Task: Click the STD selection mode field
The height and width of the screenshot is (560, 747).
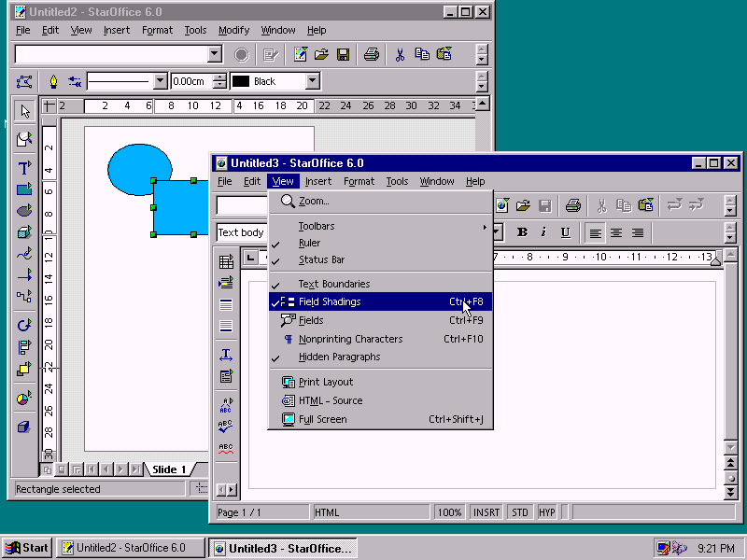Action: pos(520,512)
